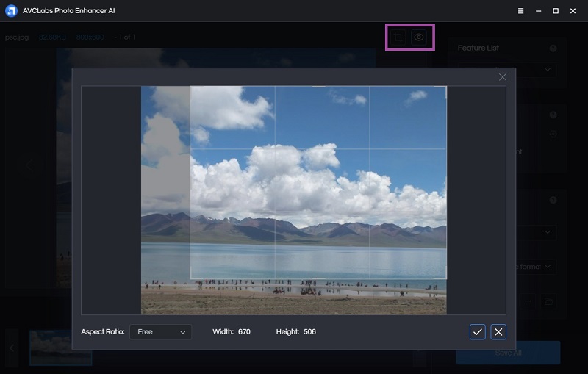Cancel the crop with the X button beside the checkmark
The image size is (588, 374).
(498, 332)
